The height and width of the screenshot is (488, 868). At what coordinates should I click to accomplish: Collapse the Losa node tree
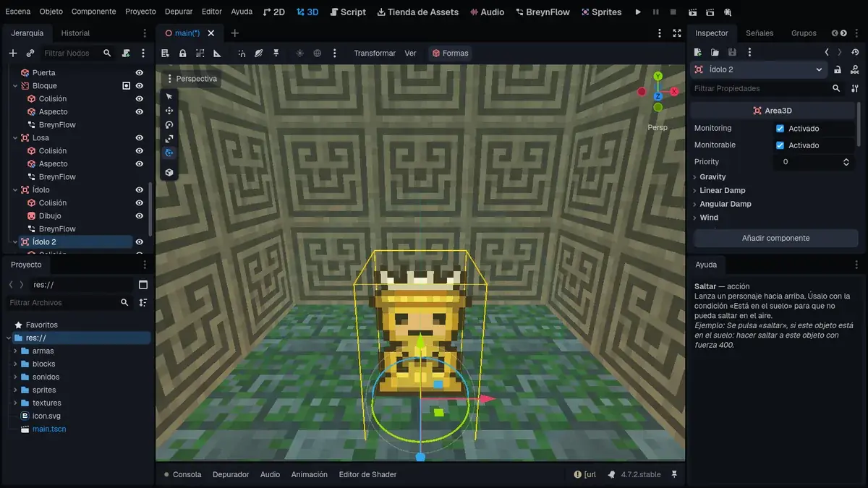15,138
